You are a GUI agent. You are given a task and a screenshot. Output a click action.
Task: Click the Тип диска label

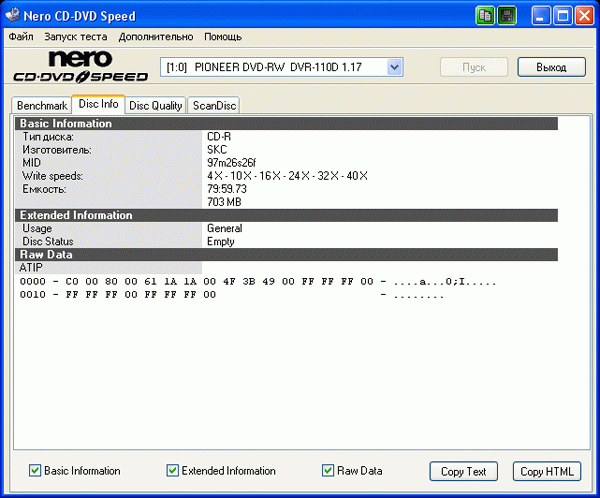pos(48,137)
